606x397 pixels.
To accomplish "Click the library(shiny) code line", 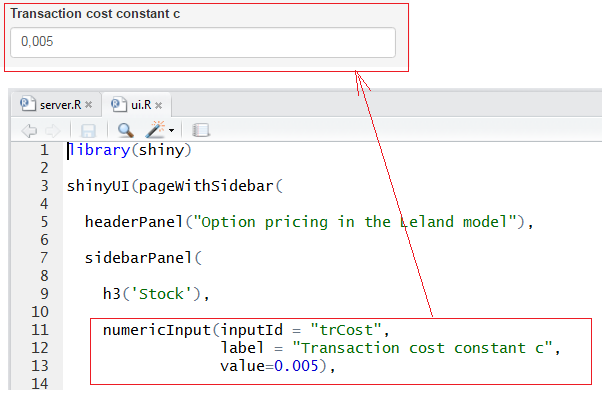I will [129, 150].
